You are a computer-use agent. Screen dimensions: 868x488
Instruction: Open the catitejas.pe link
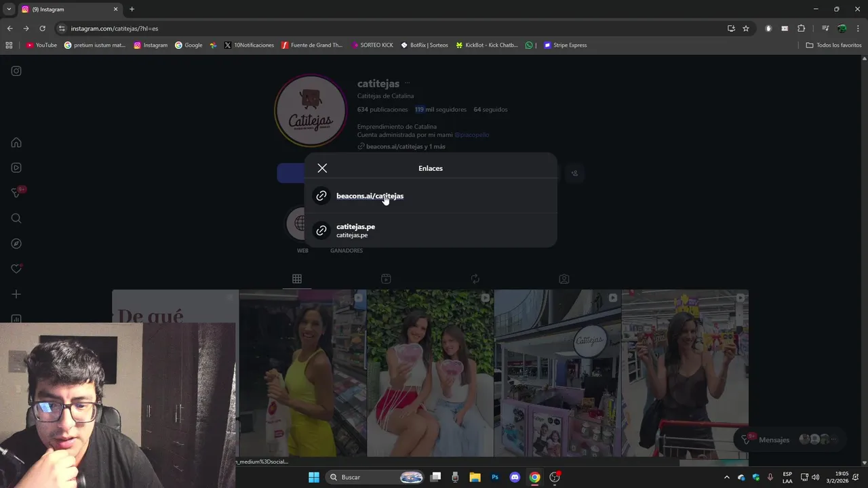[x=431, y=230]
